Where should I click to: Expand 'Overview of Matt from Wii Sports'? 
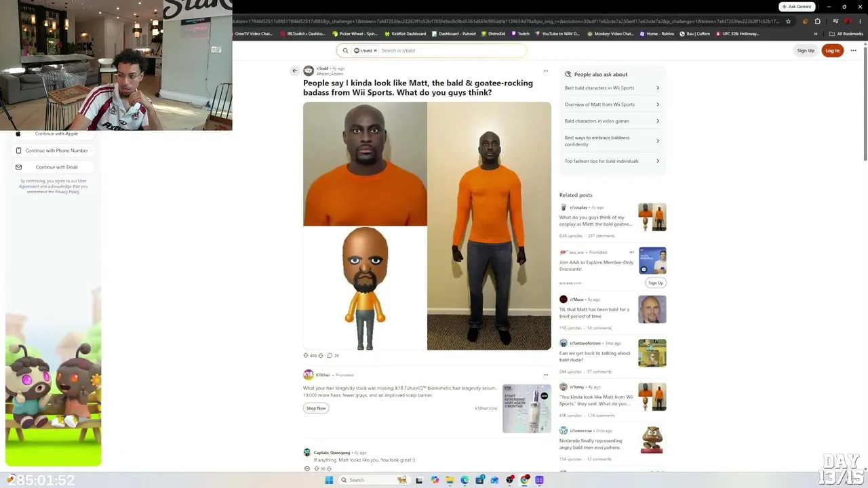[x=612, y=104]
